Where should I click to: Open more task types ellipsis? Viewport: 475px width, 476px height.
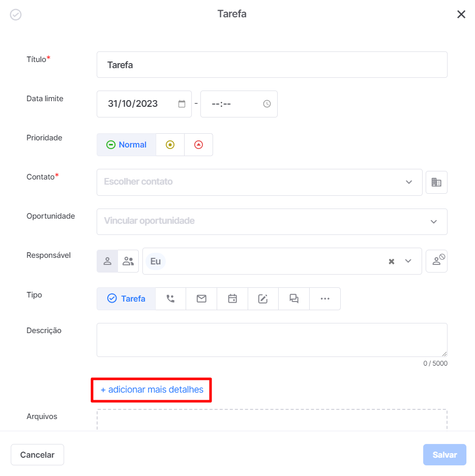(x=325, y=299)
